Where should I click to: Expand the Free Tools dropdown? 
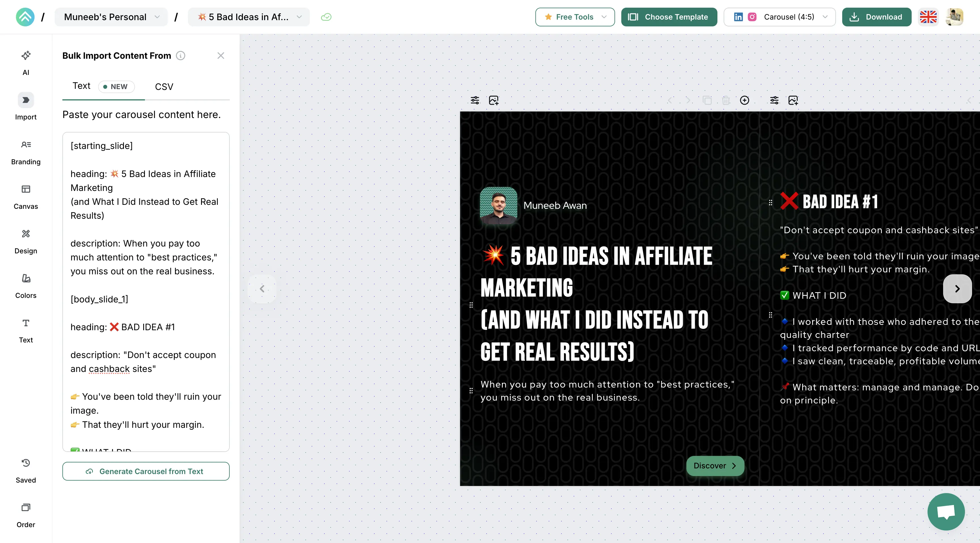575,17
